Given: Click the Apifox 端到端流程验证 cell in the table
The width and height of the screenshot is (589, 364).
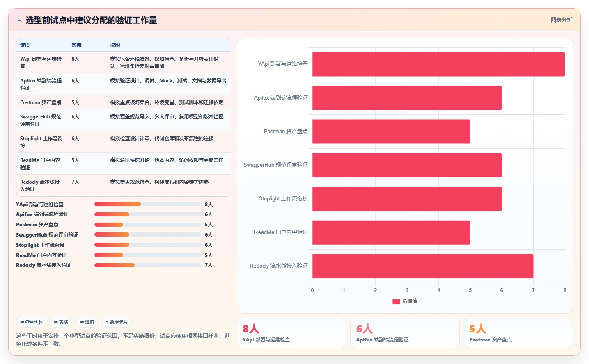Looking at the screenshot, I should point(41,84).
